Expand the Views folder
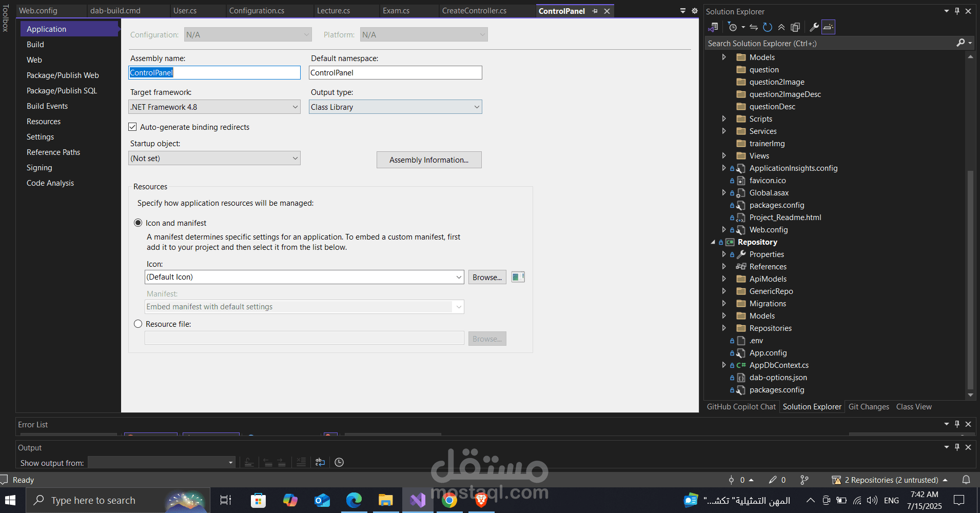 click(724, 155)
